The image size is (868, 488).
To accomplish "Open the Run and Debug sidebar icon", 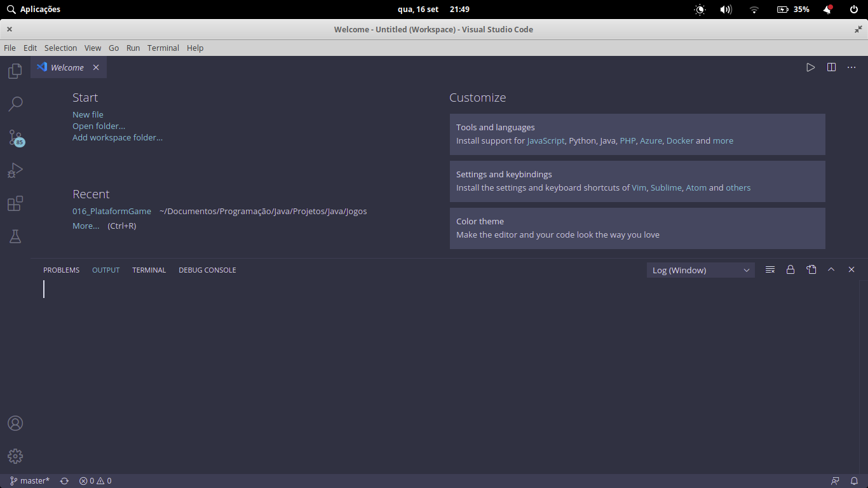I will pyautogui.click(x=15, y=170).
